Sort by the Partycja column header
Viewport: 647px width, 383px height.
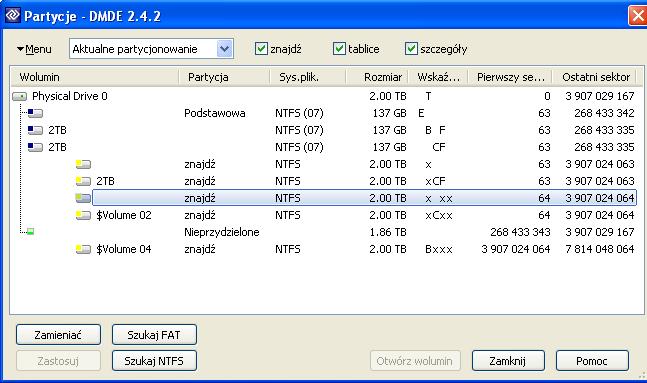click(224, 77)
